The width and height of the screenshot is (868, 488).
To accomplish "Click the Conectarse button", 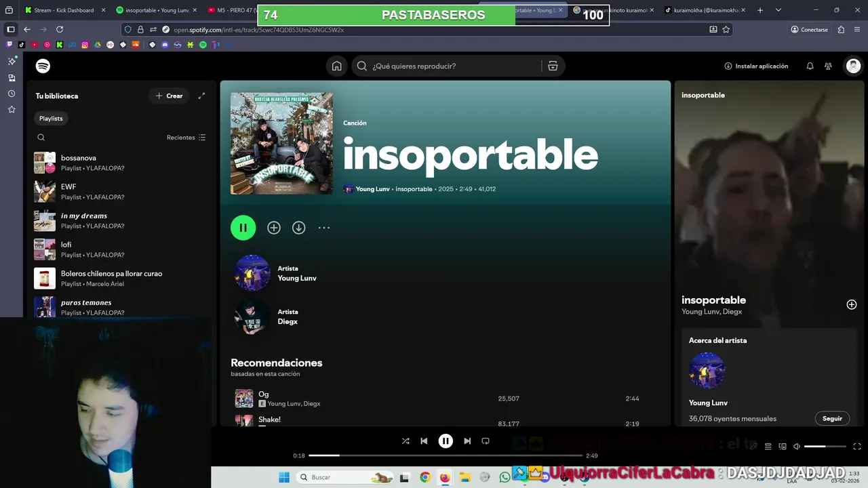I will pos(809,29).
